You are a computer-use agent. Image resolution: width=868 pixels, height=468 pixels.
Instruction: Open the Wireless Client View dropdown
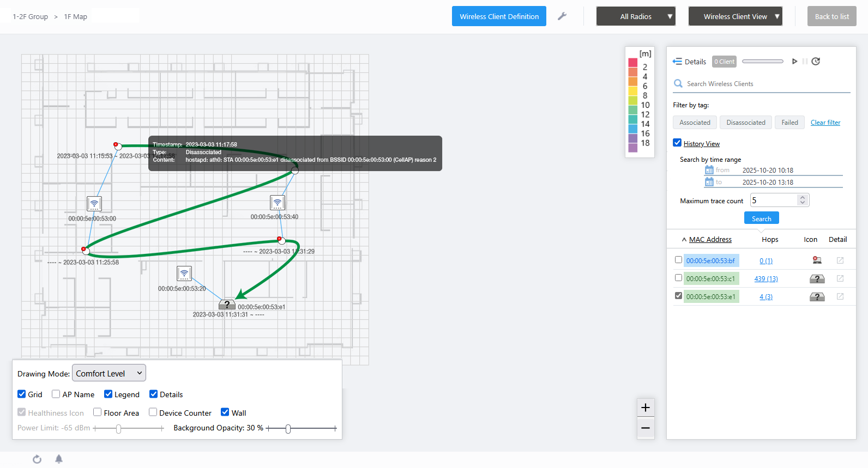[x=736, y=16]
